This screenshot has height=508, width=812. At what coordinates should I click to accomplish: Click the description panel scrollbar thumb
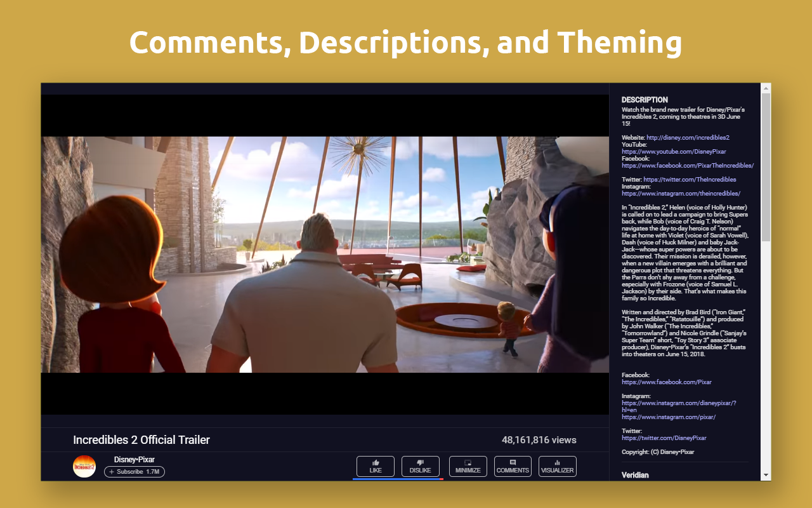(766, 167)
